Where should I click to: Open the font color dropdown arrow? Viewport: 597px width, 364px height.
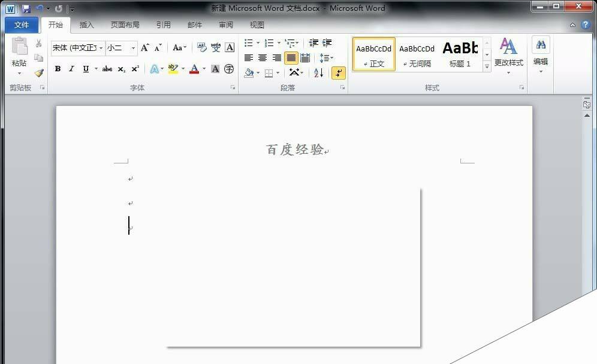click(x=204, y=69)
